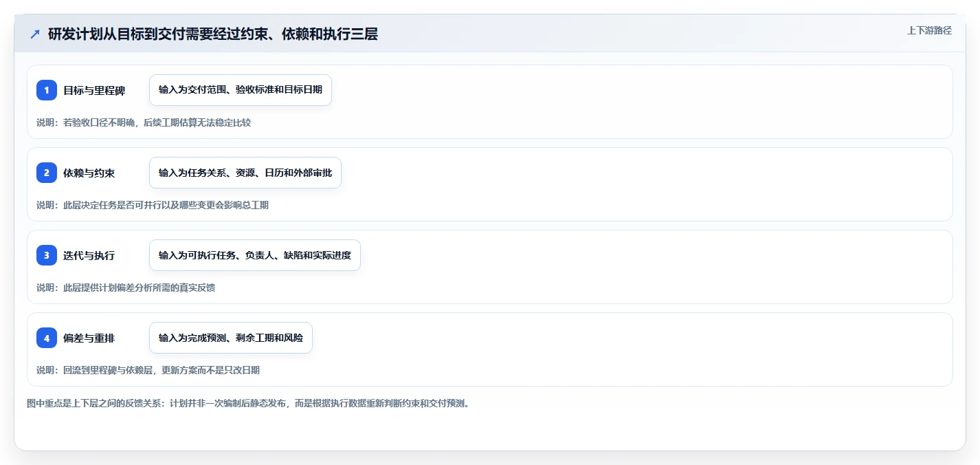Click the step 1 number badge

47,90
